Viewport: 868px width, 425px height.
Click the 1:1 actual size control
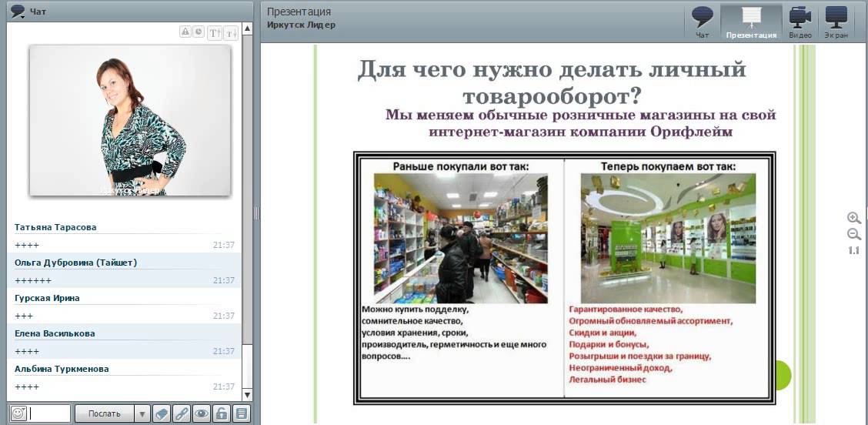(853, 250)
